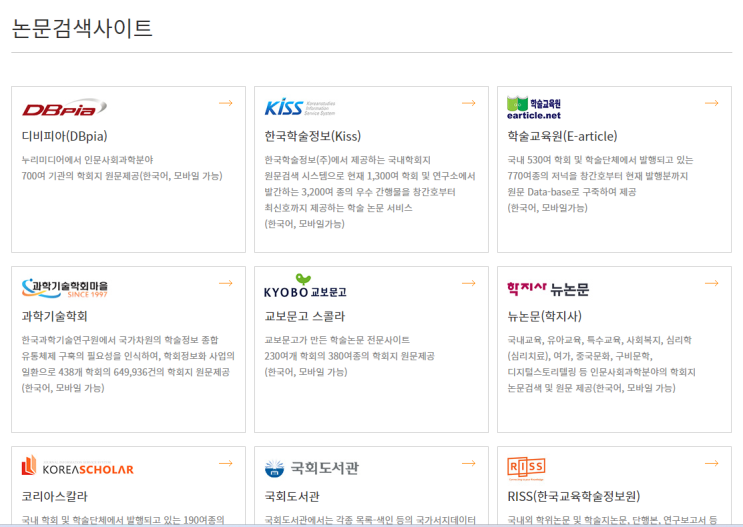Click the orange arrow on the E-article card
The height and width of the screenshot is (527, 743).
click(711, 103)
